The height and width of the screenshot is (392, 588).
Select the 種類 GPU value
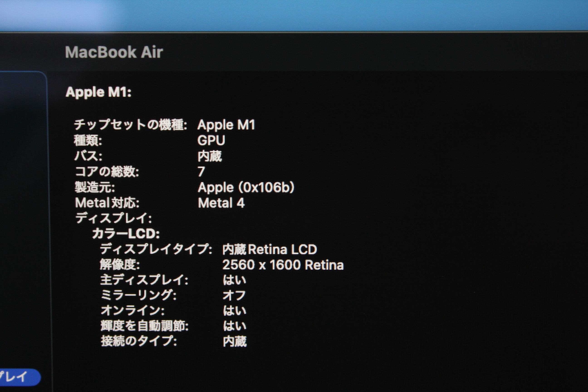(x=211, y=140)
